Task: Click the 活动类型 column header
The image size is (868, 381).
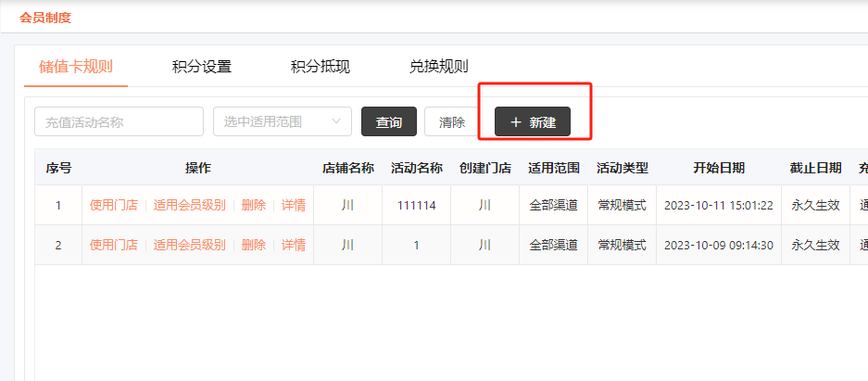Action: point(623,169)
